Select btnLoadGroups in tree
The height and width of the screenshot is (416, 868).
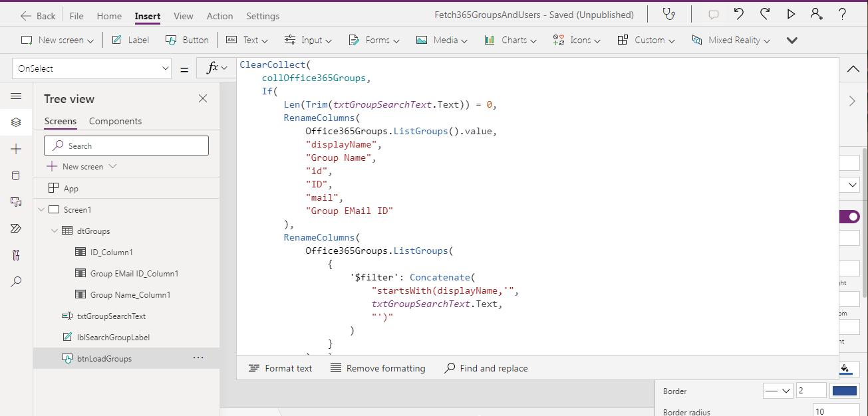pos(126,358)
